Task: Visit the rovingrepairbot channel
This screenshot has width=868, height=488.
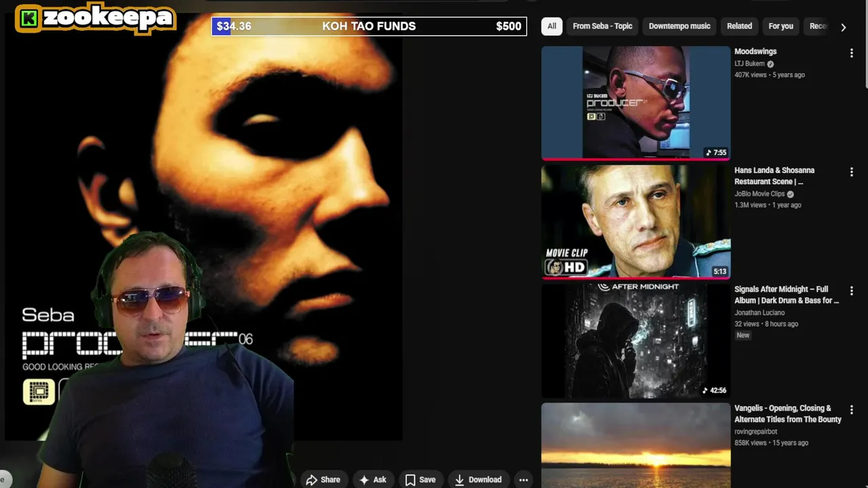Action: click(755, 432)
